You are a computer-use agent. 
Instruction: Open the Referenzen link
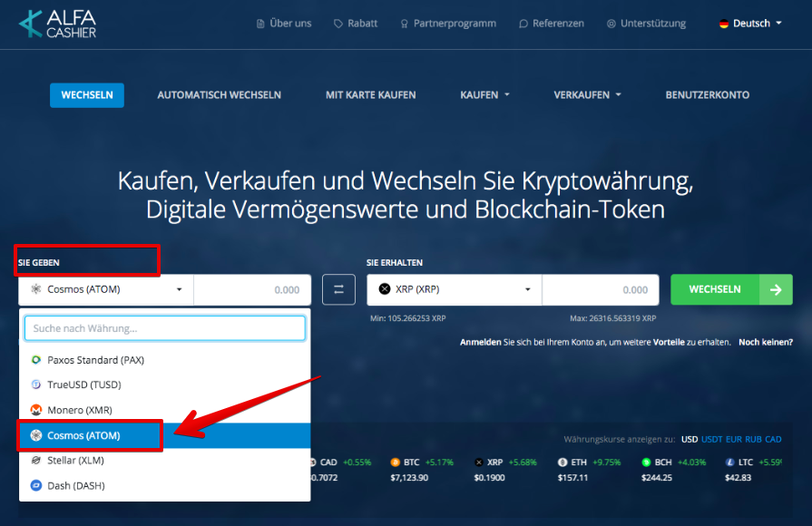552,24
